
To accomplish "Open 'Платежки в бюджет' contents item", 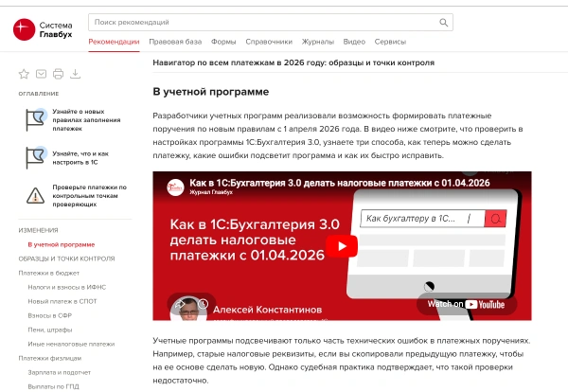I will coord(49,273).
